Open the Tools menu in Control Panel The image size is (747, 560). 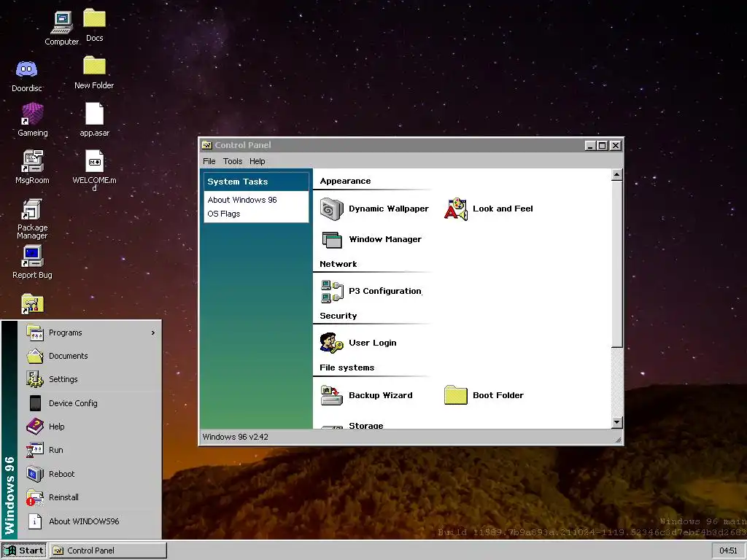[233, 161]
